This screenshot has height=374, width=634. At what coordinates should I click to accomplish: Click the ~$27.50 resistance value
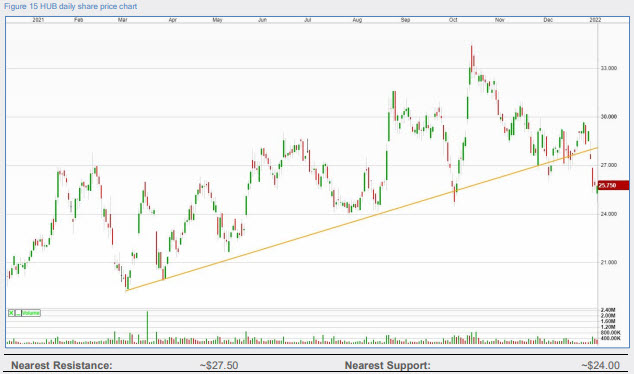[219, 366]
